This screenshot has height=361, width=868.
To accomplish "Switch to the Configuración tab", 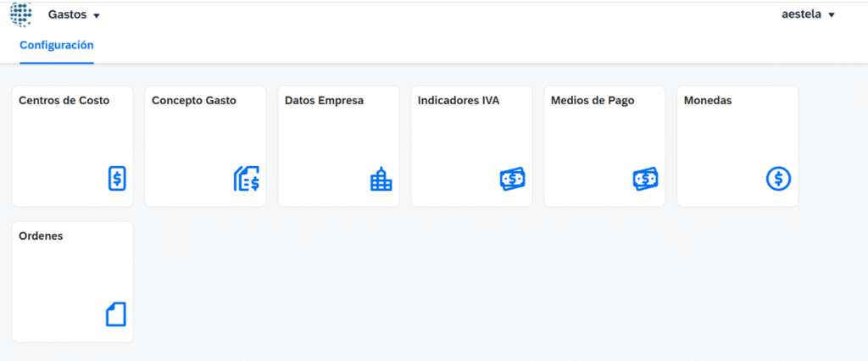I will [x=57, y=46].
